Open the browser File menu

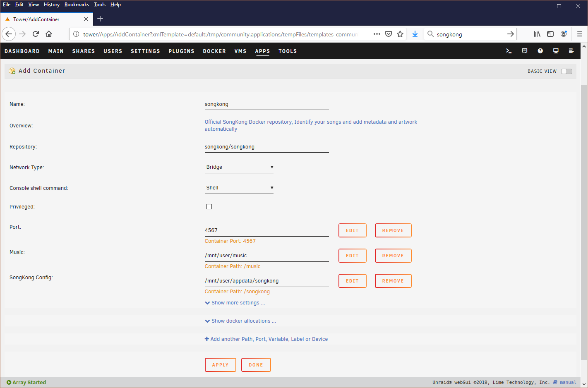tap(7, 5)
